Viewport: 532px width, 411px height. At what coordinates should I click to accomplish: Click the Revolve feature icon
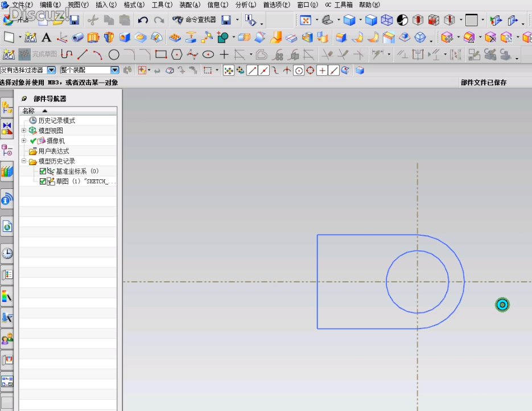[x=109, y=38]
